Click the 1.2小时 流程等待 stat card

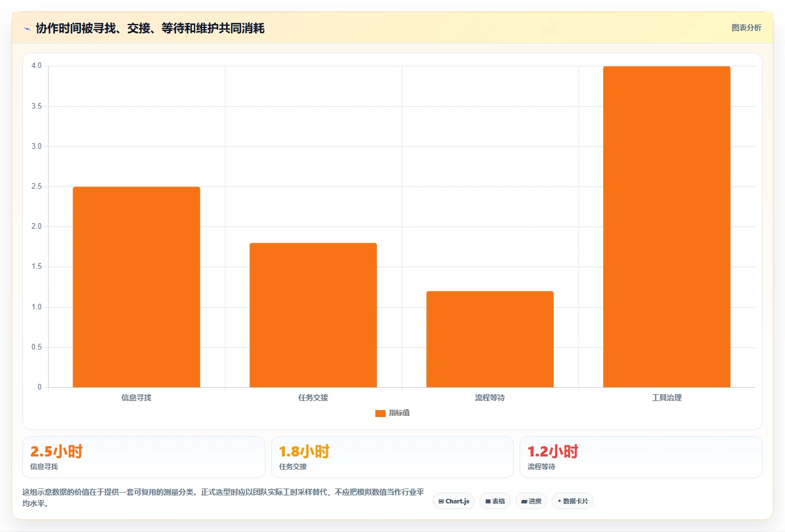pos(641,457)
